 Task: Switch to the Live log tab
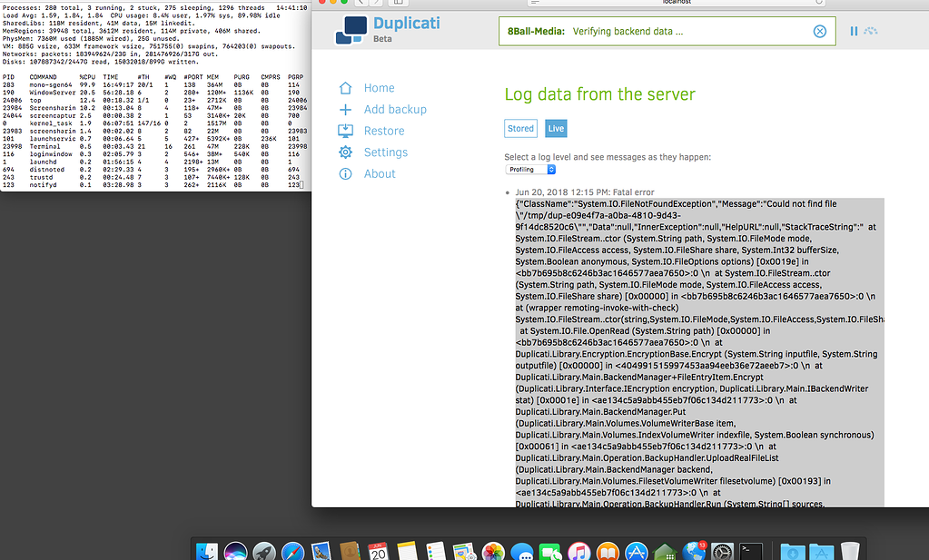(x=556, y=129)
